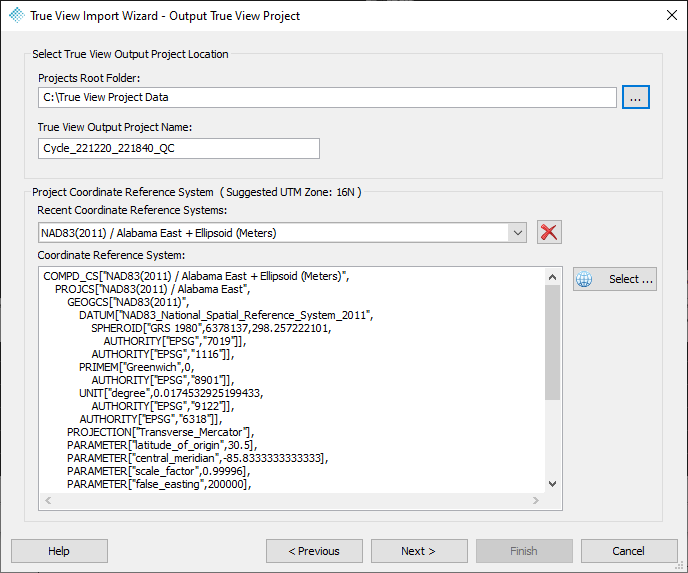The height and width of the screenshot is (573, 688).
Task: Click the PROJCS NAD83(2011) / Alabama East line
Action: click(152, 290)
